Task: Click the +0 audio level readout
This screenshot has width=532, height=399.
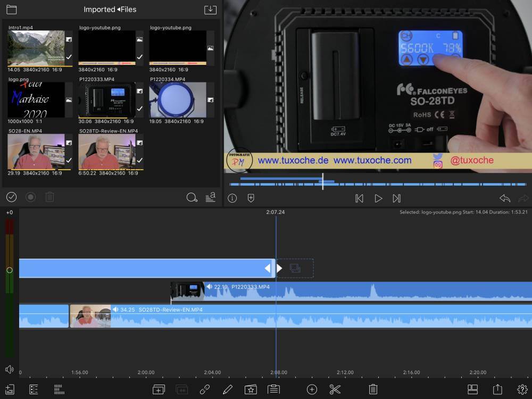Action: (x=10, y=212)
